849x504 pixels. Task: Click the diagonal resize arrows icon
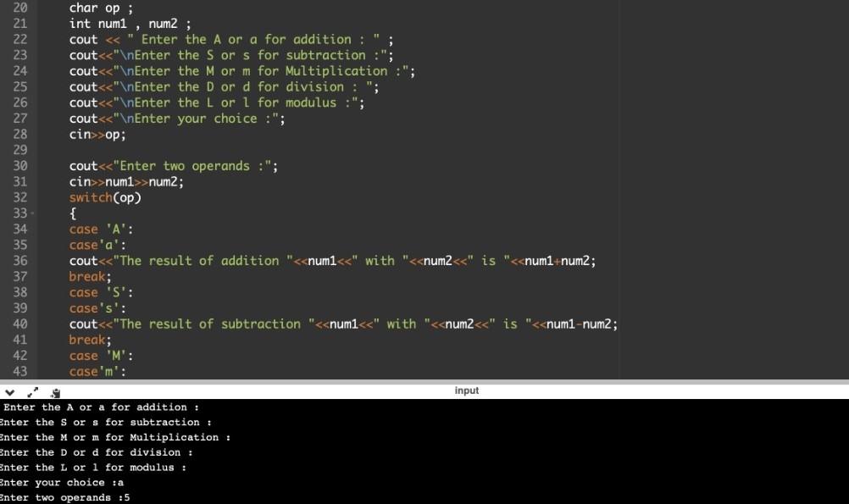point(32,392)
